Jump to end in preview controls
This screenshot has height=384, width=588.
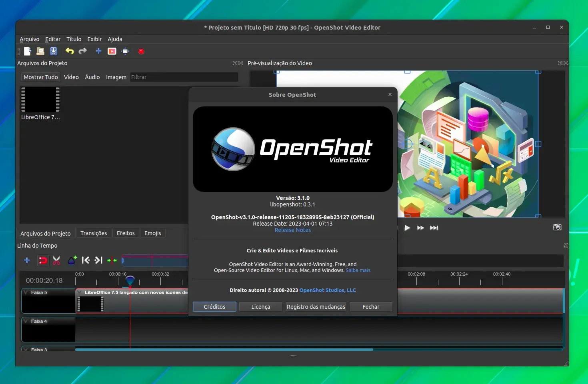434,228
